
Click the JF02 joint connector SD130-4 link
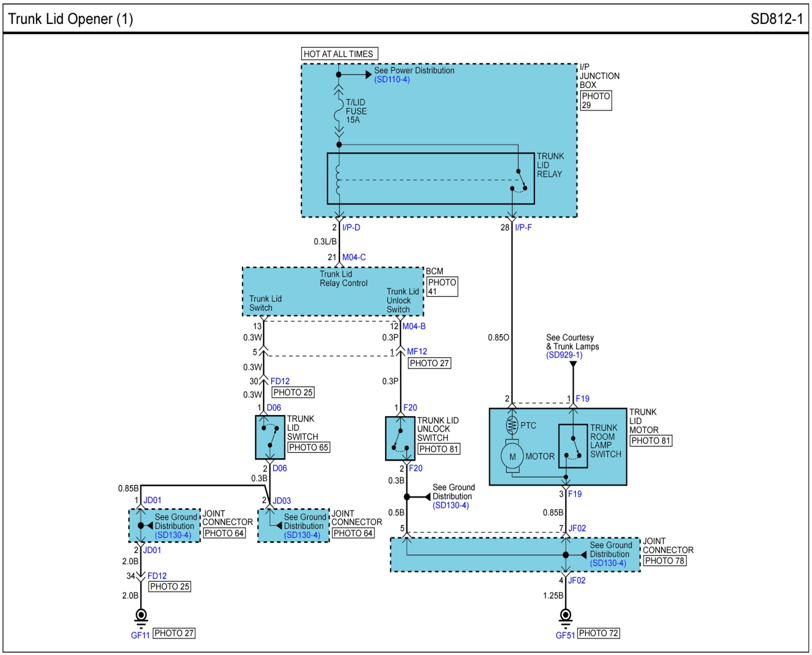[608, 563]
